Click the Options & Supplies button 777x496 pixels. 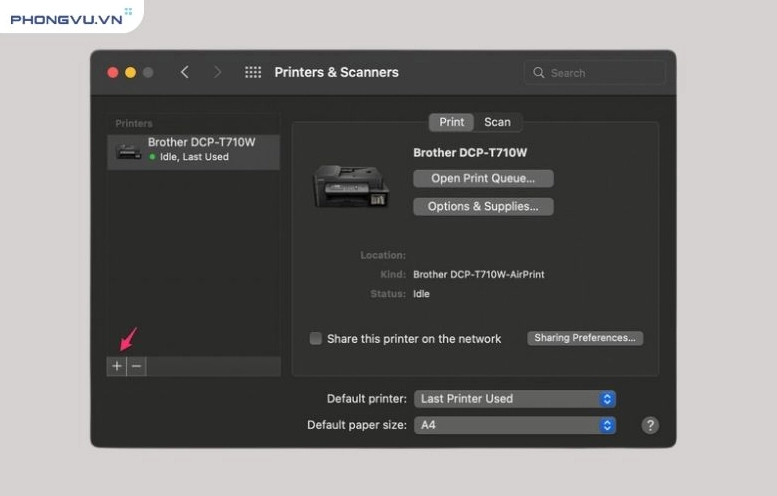[483, 207]
